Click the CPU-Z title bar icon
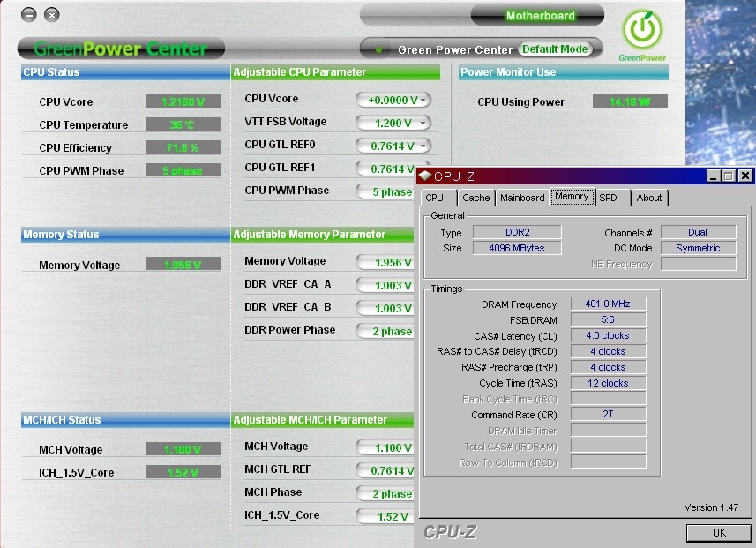This screenshot has height=548, width=756. (425, 176)
